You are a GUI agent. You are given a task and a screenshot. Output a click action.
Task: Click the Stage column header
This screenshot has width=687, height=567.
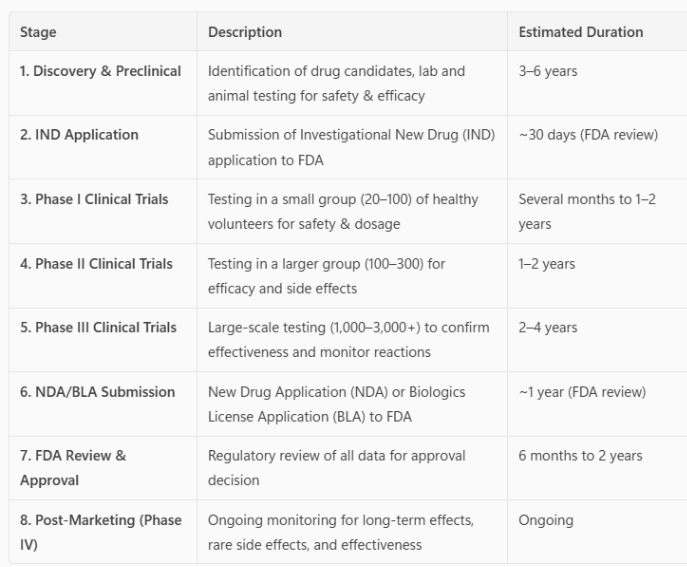coord(38,32)
